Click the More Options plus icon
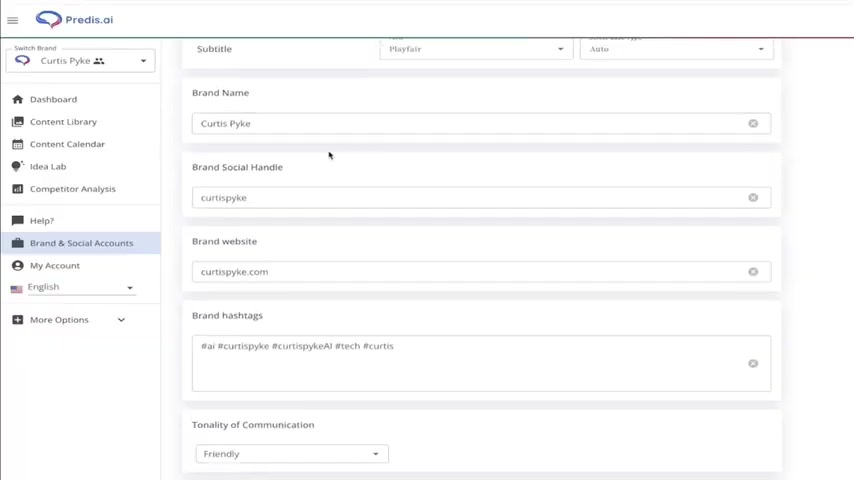Viewport: 854px width, 480px height. point(17,320)
